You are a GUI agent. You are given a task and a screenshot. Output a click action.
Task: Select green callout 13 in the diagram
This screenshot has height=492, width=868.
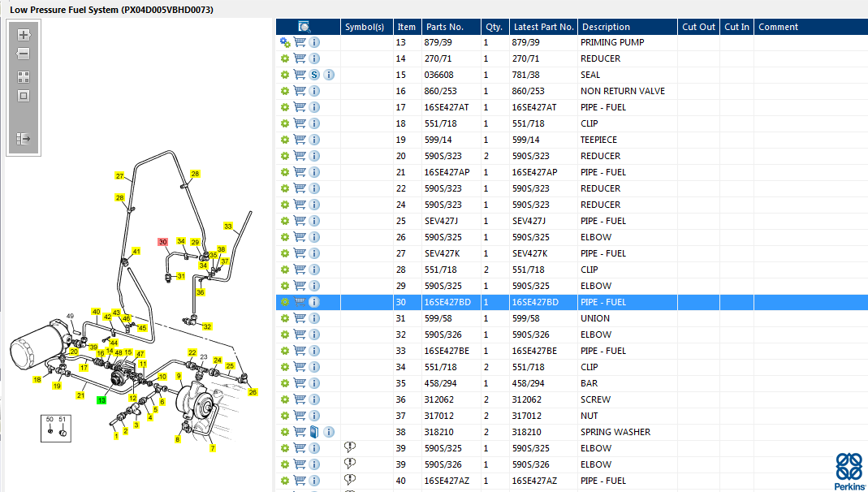(101, 400)
